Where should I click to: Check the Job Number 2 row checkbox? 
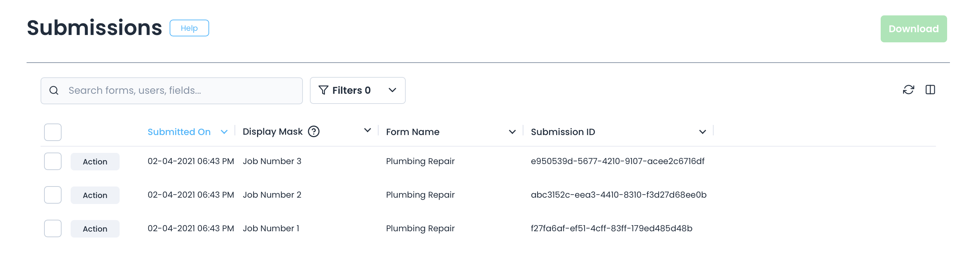pyautogui.click(x=52, y=195)
